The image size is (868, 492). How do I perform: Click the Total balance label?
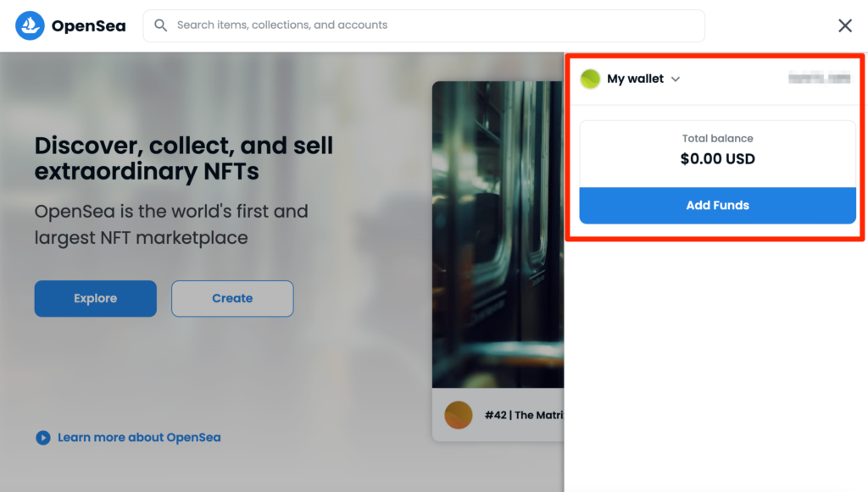(x=717, y=138)
